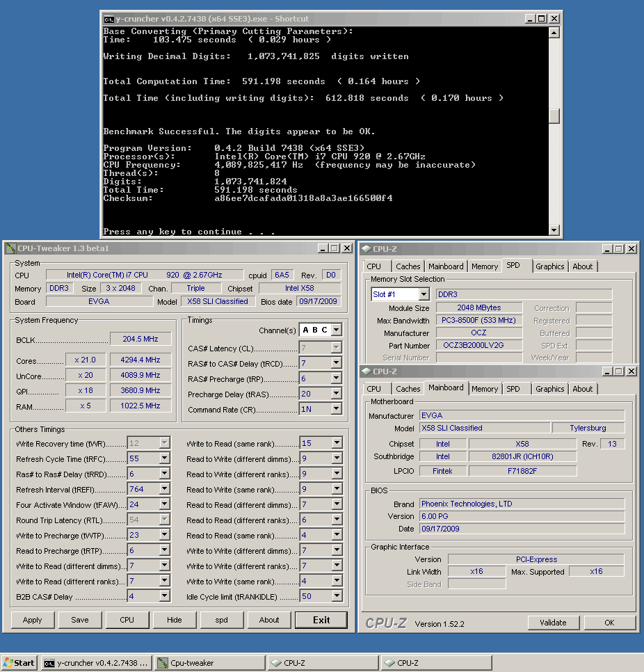Expand the Refresh Cycle Time (tRFC) dropdown

(x=164, y=458)
